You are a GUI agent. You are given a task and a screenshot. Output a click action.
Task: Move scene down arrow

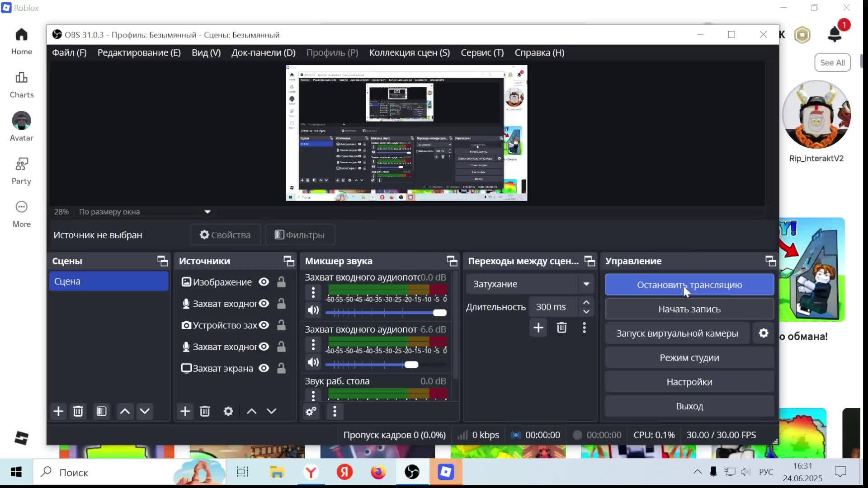[145, 411]
